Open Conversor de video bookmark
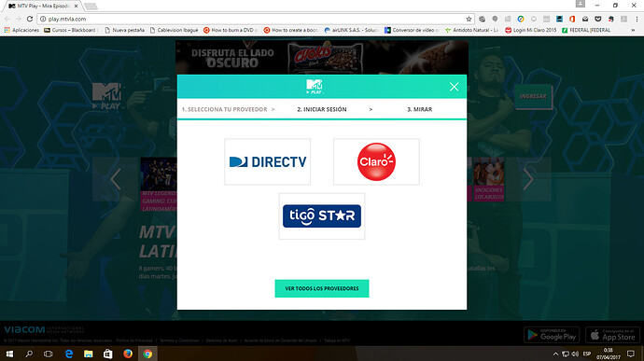Viewport: 644px width, 361px height. pyautogui.click(x=412, y=30)
